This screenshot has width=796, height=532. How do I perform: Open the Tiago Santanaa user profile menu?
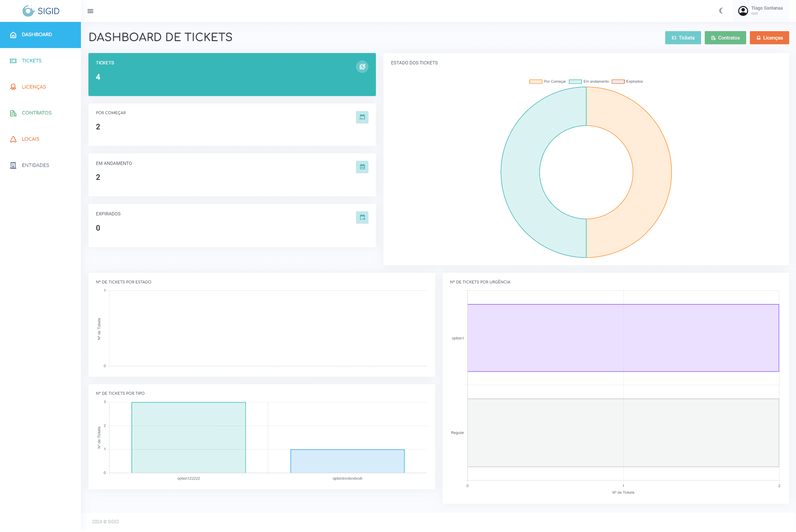761,11
